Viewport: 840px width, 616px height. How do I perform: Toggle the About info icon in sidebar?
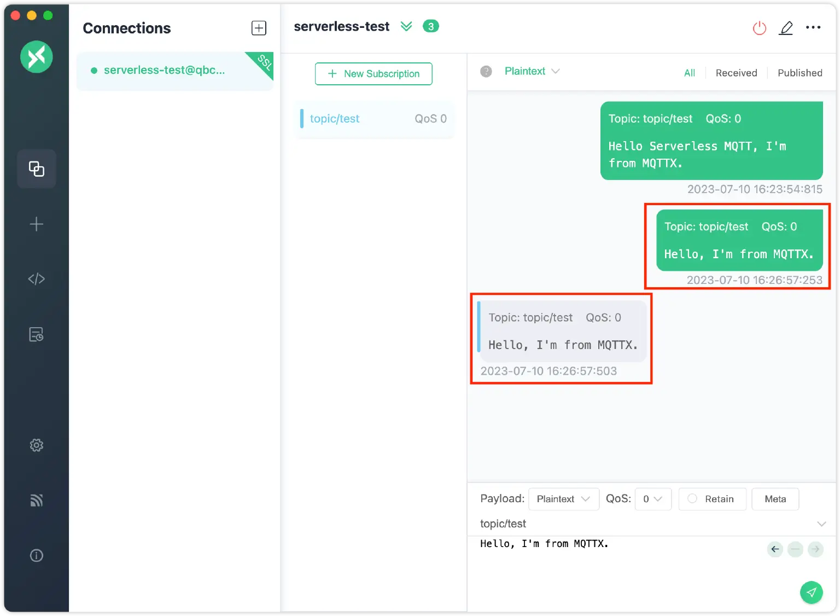[x=36, y=555]
